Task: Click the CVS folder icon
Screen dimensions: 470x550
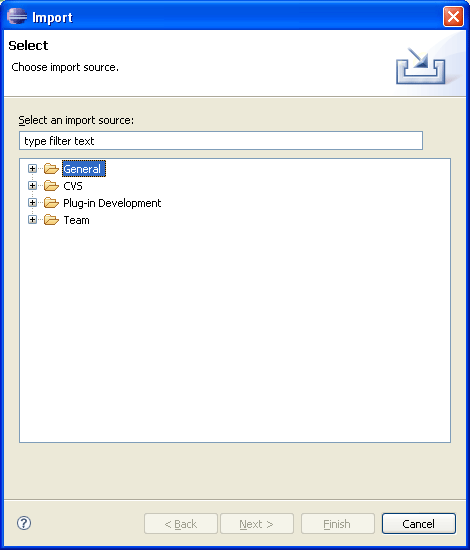Action: pyautogui.click(x=51, y=186)
